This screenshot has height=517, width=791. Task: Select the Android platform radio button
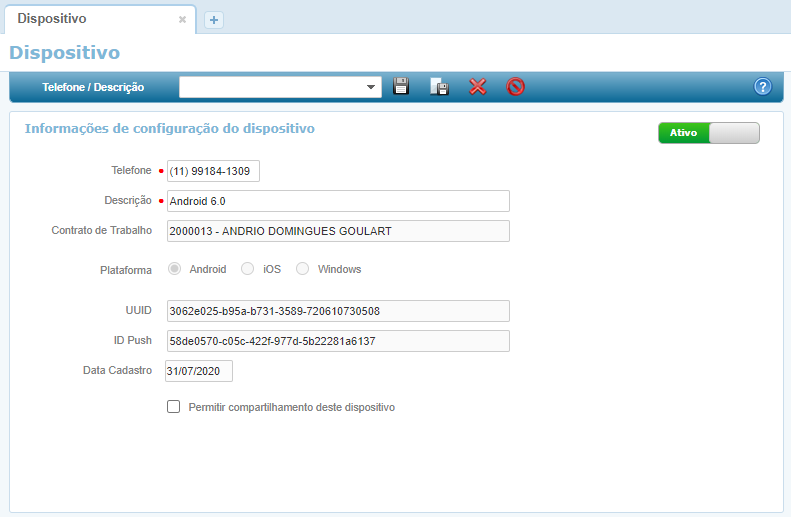coord(175,269)
